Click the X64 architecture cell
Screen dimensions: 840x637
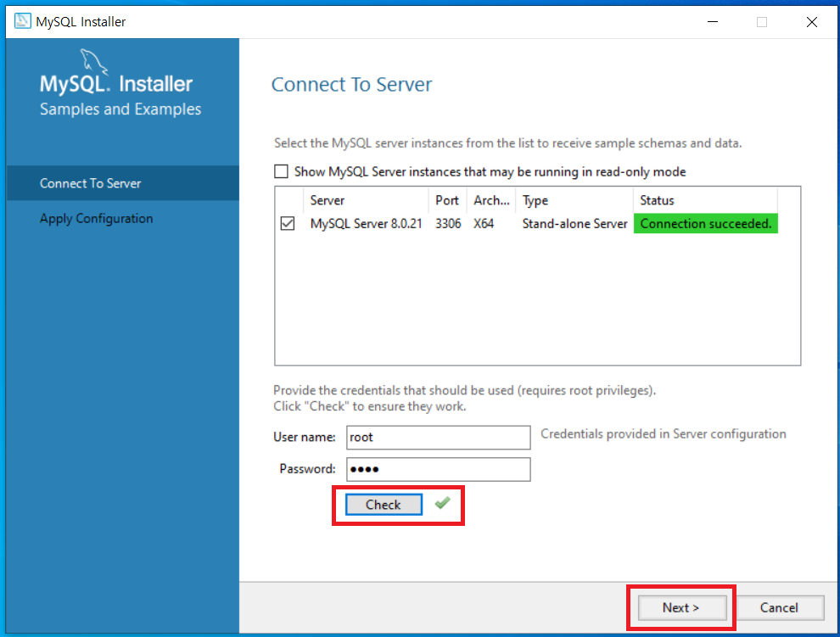tap(484, 223)
